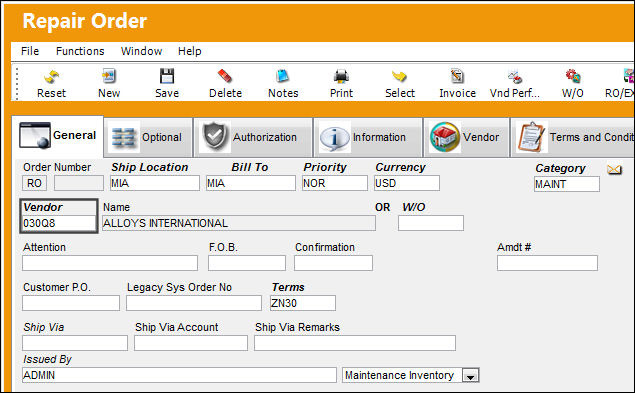
Task: Switch to the Terms and Conditions tab
Action: coord(573,137)
